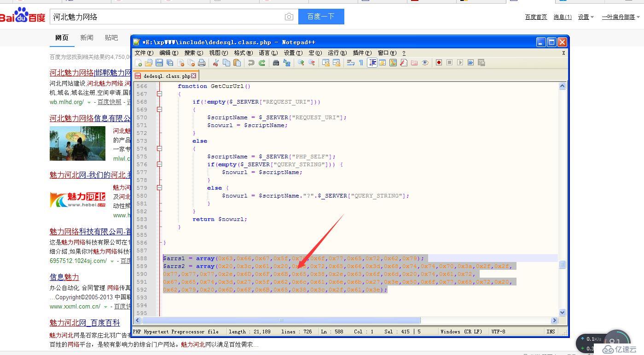Screen dimensions: 644x355
Task: Click the Copy toolbar icon
Action: (x=226, y=63)
